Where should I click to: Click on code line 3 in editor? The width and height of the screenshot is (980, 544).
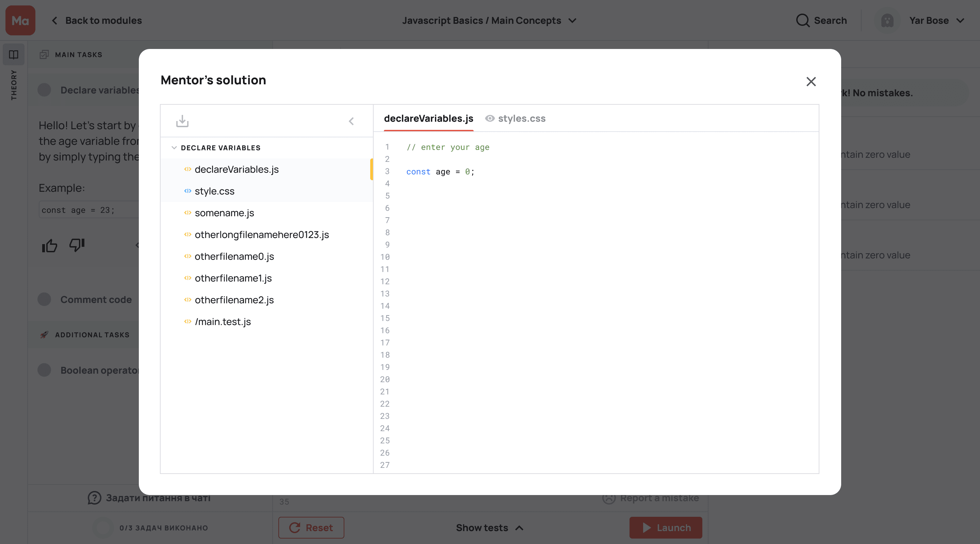(440, 172)
